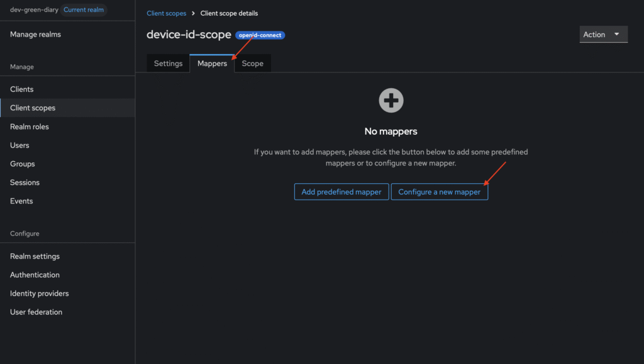644x364 pixels.
Task: Open Events page from sidebar
Action: (21, 201)
